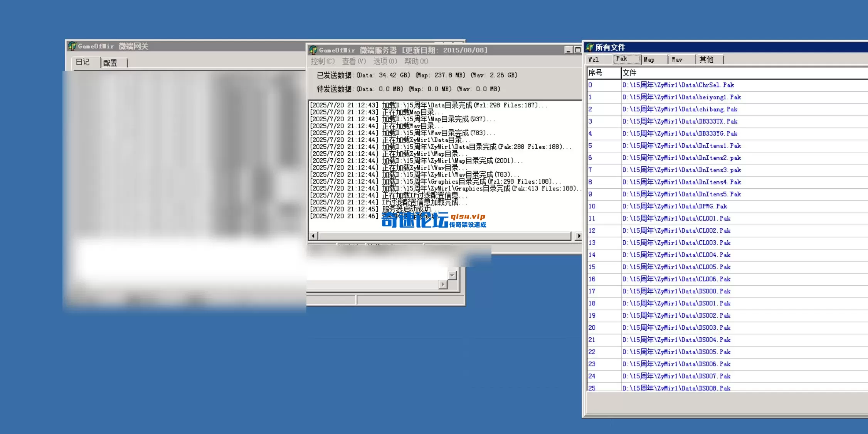Click the program icon on 所有文件 title bar
The height and width of the screenshot is (434, 868).
pyautogui.click(x=589, y=47)
